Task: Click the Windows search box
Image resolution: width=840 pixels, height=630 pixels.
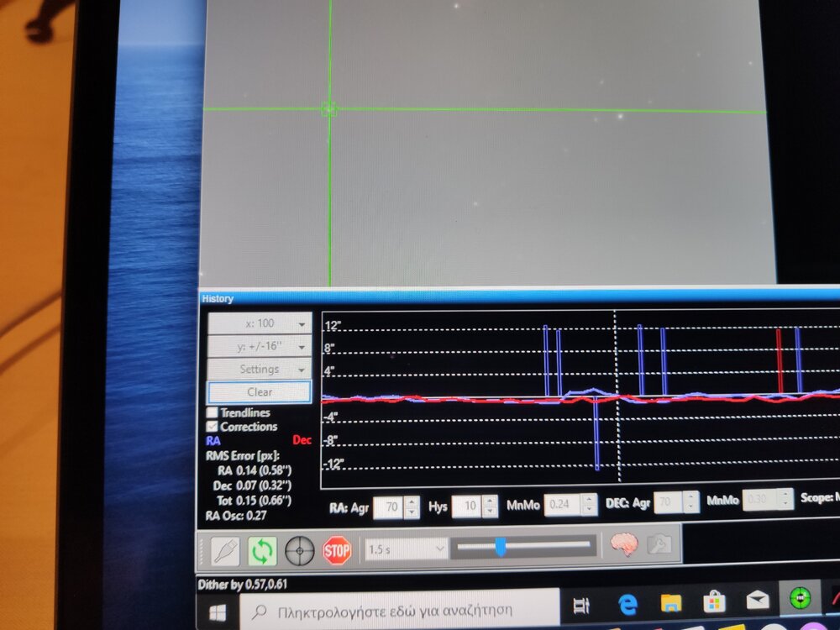Action: point(403,608)
